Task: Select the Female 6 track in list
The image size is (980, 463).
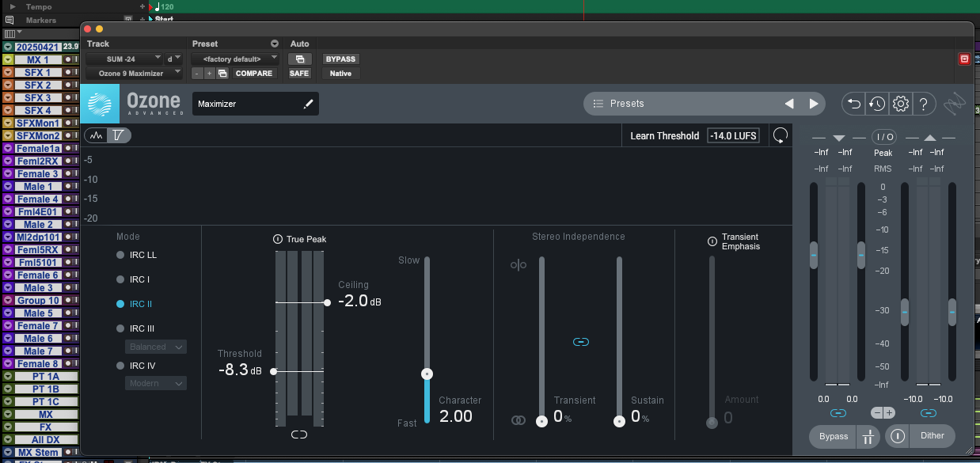Action: tap(38, 275)
